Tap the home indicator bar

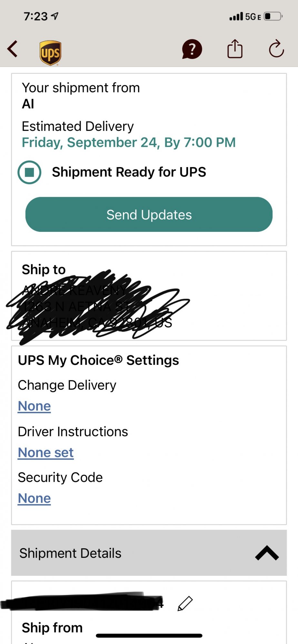[x=149, y=636]
